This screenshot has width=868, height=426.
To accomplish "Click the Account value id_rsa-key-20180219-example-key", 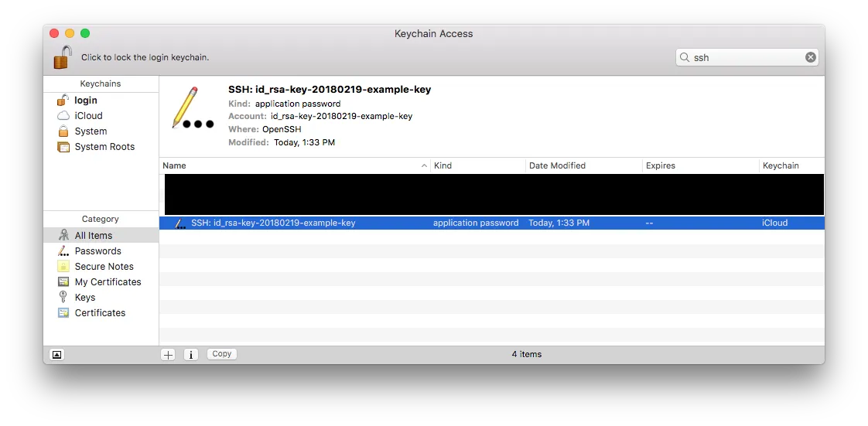I will pos(342,116).
